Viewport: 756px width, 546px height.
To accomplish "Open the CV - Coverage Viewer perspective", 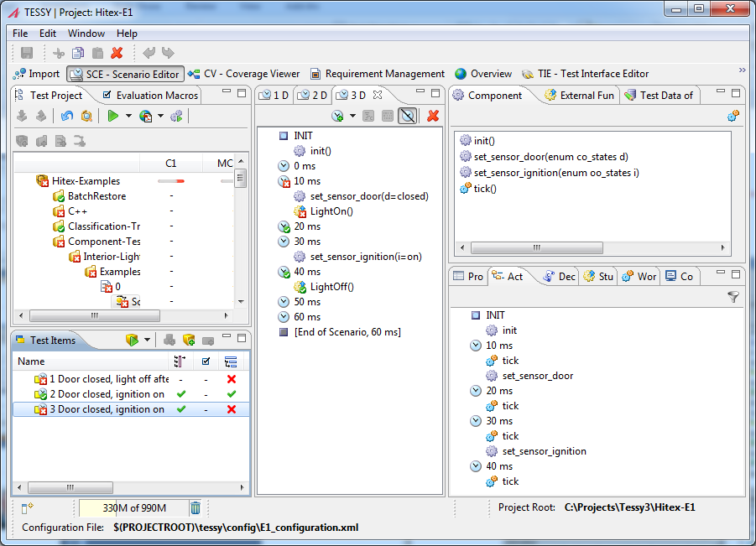I will click(x=244, y=74).
